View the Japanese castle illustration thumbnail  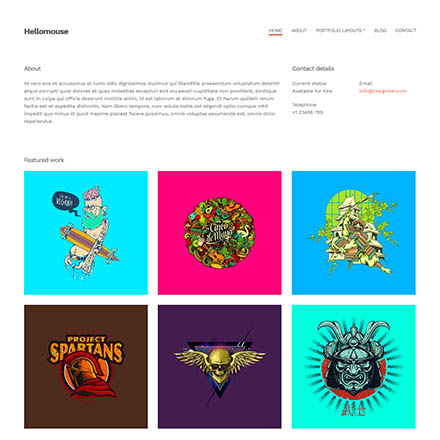click(x=354, y=233)
